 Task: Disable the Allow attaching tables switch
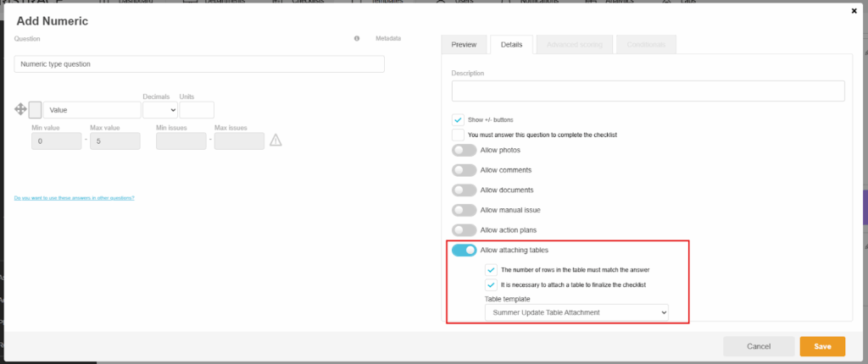coord(464,250)
